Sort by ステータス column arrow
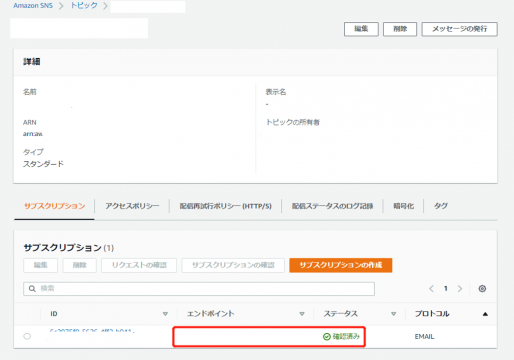 (394, 314)
